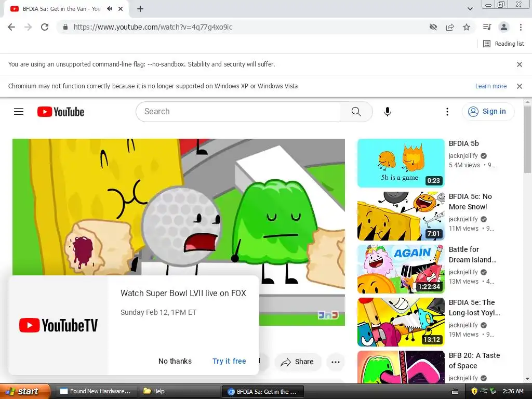
Task: Open the Reading list
Action: tap(503, 44)
